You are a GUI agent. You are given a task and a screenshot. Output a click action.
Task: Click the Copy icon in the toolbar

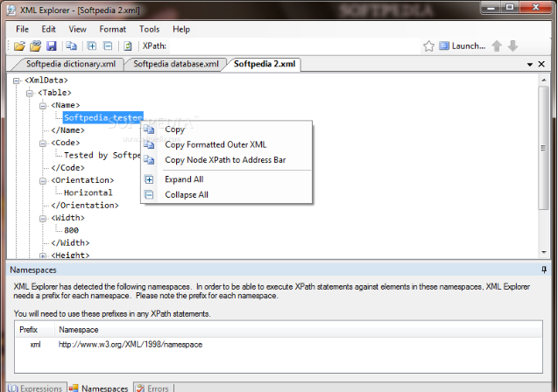coord(72,45)
